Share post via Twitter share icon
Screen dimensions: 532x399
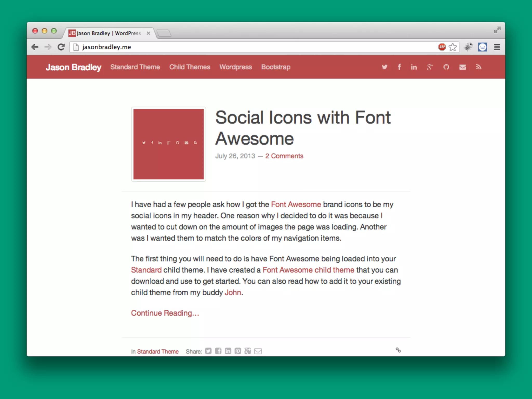pyautogui.click(x=208, y=351)
